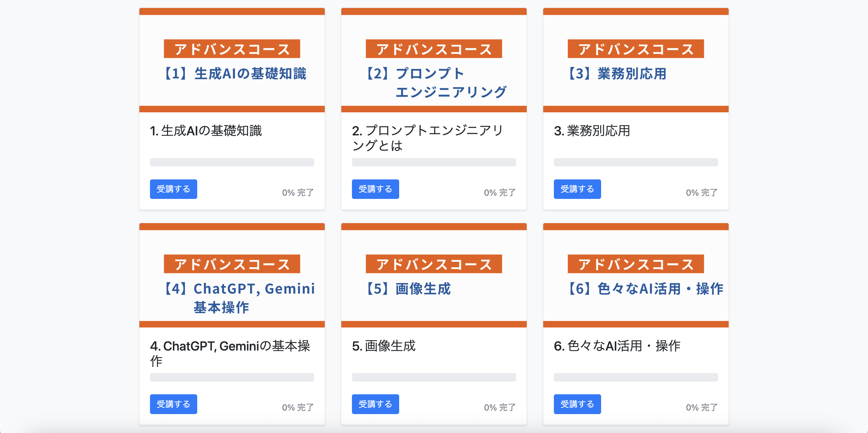Click 受講する for the 画像生成 course
The image size is (868, 433).
[x=375, y=404]
